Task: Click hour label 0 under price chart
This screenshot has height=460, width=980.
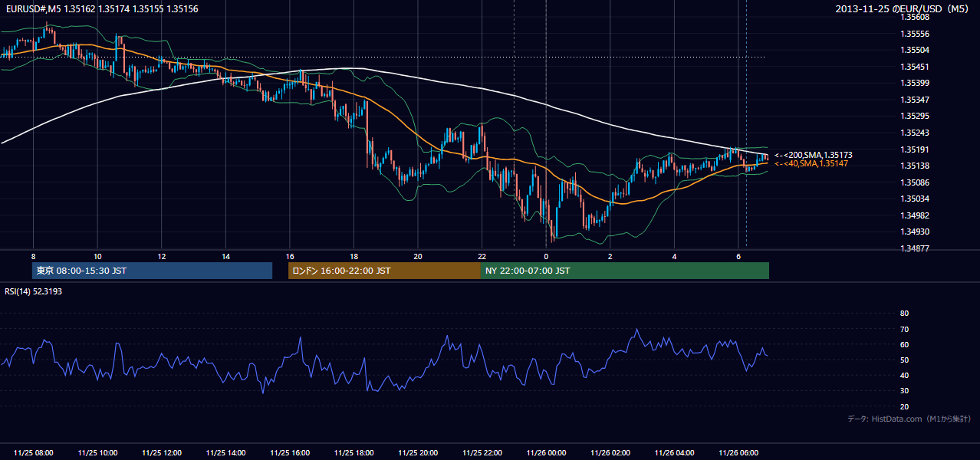Action: click(x=546, y=256)
